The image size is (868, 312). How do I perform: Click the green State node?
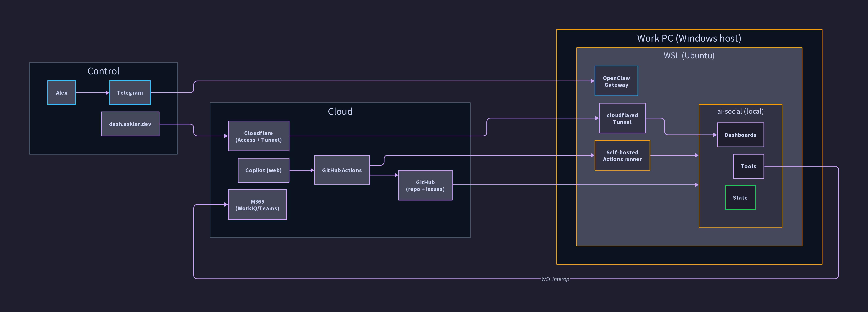pyautogui.click(x=740, y=197)
